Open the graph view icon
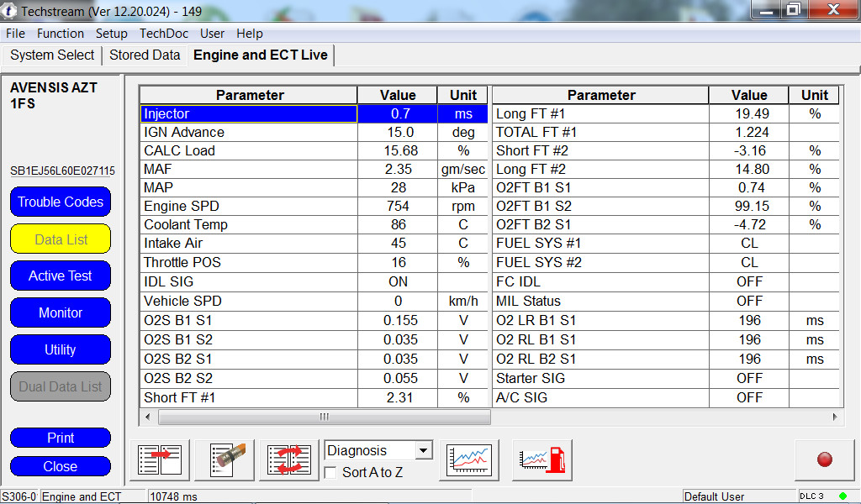861x504 pixels. point(468,459)
